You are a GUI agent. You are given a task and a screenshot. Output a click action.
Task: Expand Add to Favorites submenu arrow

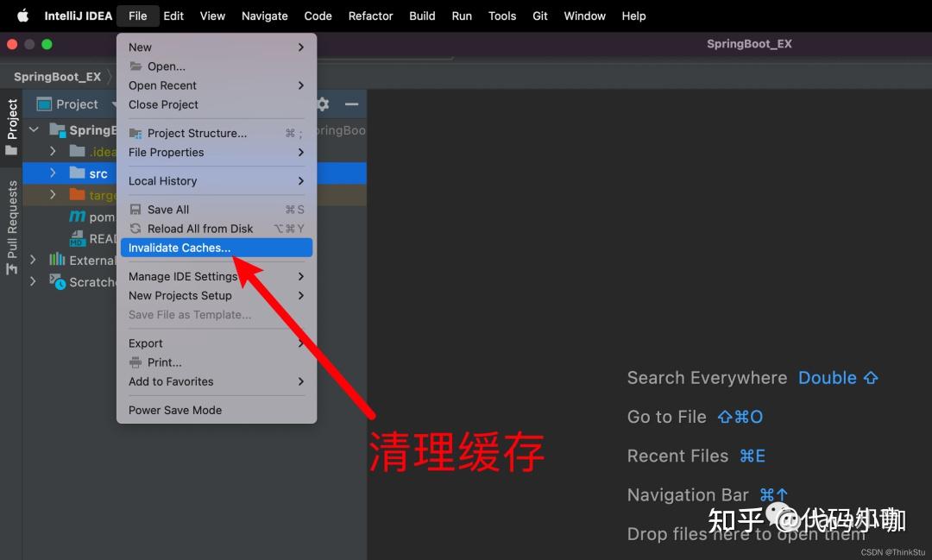pos(301,381)
